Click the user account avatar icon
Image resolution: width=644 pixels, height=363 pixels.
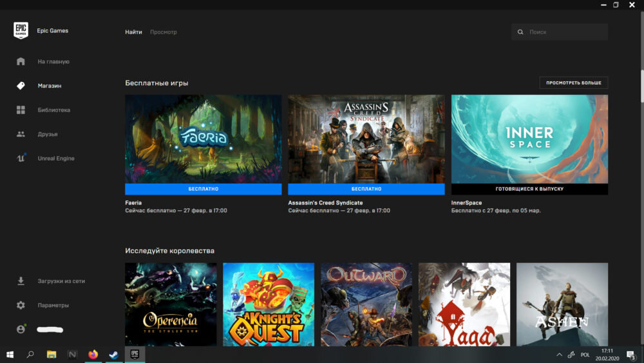click(x=21, y=329)
